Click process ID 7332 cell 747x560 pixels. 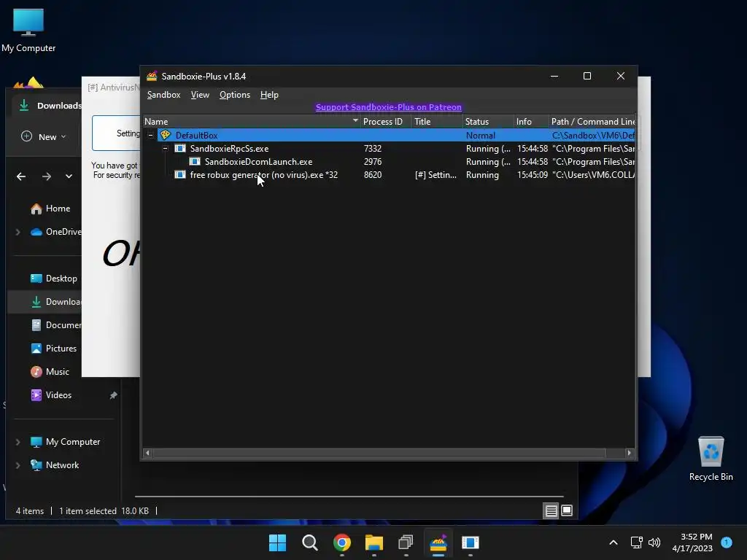pyautogui.click(x=373, y=149)
